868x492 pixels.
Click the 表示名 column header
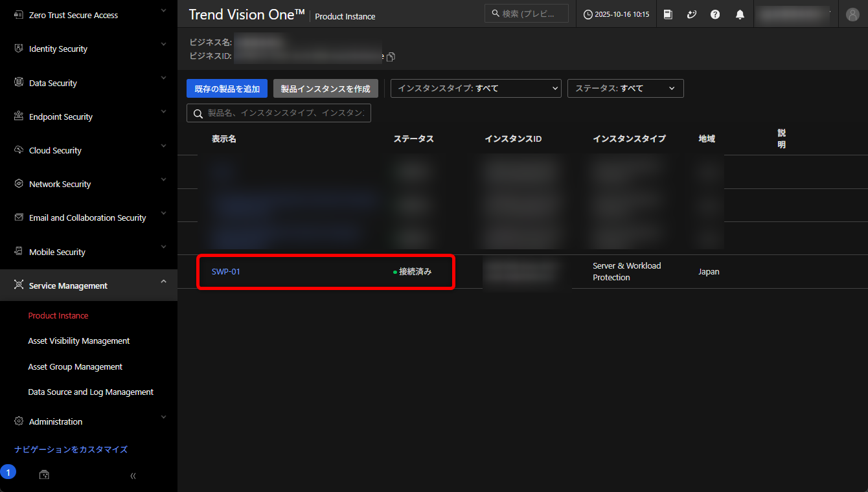coord(224,139)
